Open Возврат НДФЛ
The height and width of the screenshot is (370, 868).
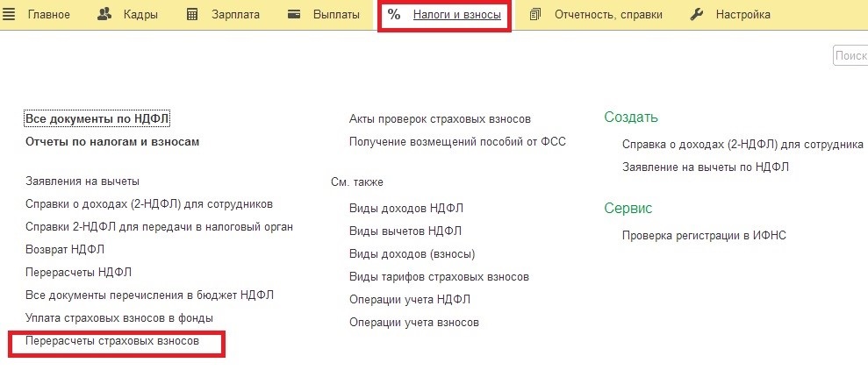[65, 249]
